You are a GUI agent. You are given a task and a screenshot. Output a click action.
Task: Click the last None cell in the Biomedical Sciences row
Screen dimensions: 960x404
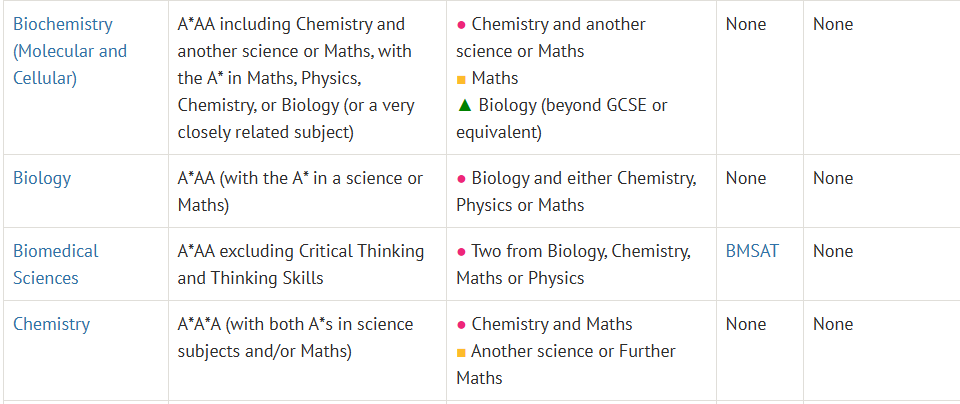click(x=833, y=251)
